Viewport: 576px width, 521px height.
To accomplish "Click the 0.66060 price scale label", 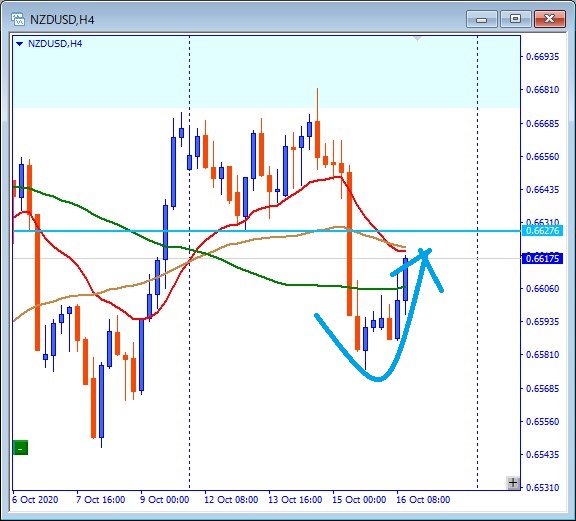I will [542, 288].
